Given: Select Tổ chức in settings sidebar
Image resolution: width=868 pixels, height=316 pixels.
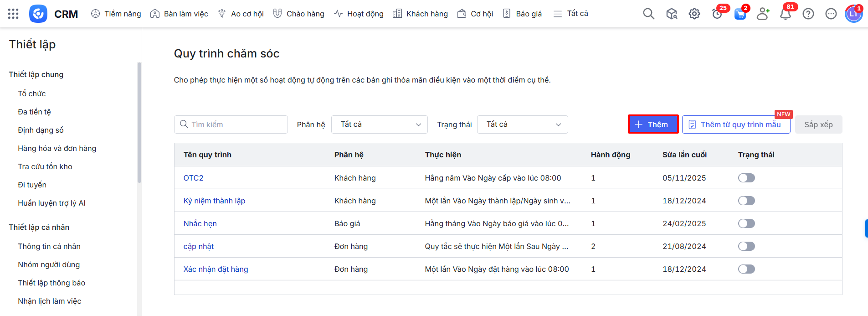Looking at the screenshot, I should click(x=32, y=93).
